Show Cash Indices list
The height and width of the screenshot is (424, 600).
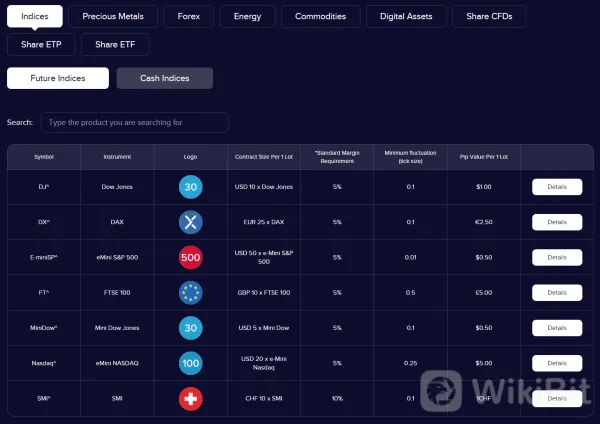click(x=165, y=78)
